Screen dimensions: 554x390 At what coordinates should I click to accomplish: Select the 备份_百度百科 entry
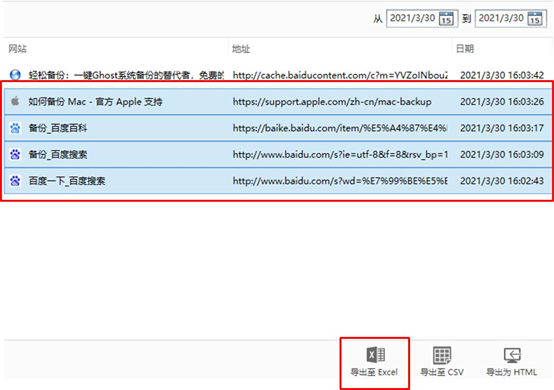pos(278,128)
